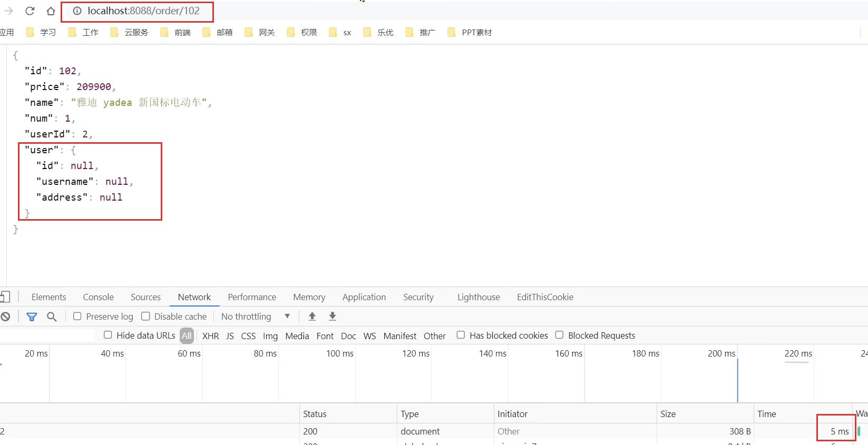This screenshot has width=868, height=445.
Task: Filter requests by XHR type
Action: tap(210, 335)
